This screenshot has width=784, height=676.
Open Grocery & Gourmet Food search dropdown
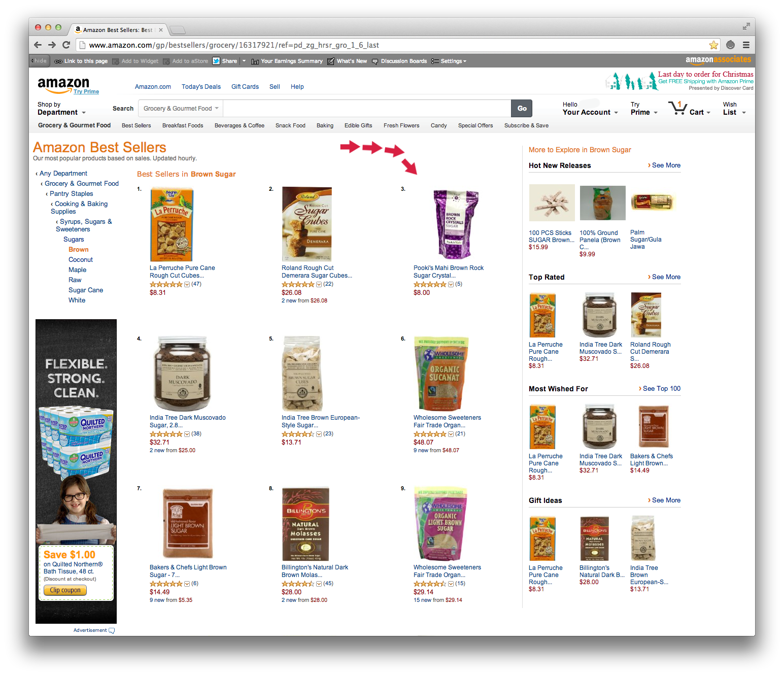click(x=181, y=108)
